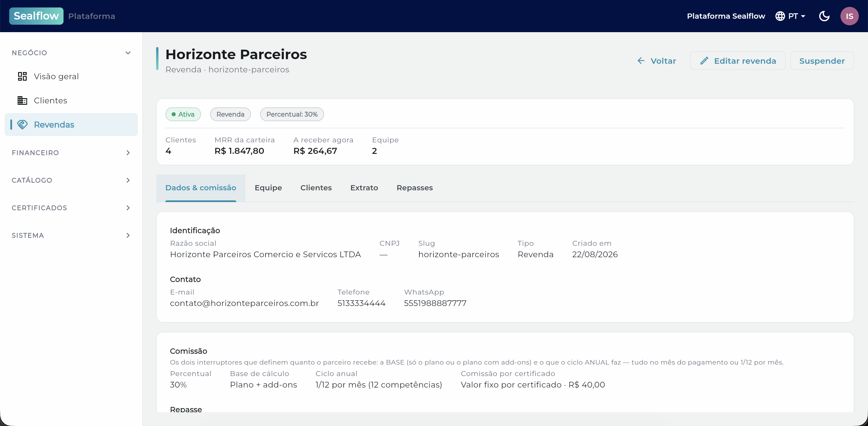Click the Ativa status badge
The width and height of the screenshot is (868, 426).
183,114
